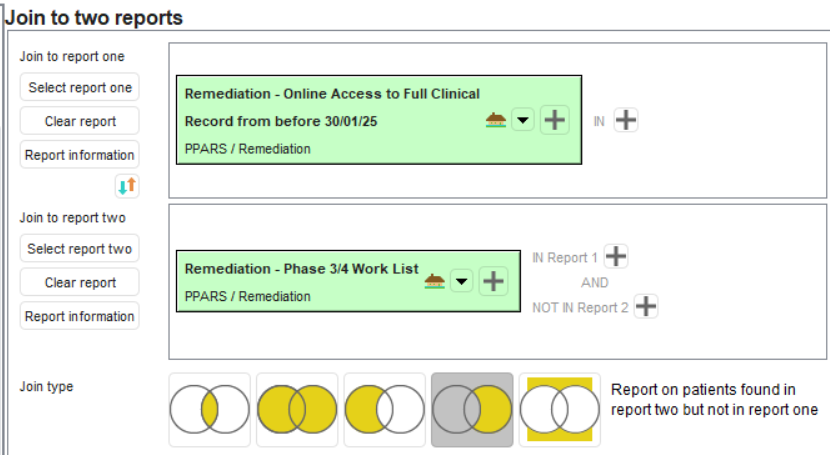Click plus icon beside IN Report 1
Image resolution: width=830 pixels, height=455 pixels.
(x=617, y=257)
